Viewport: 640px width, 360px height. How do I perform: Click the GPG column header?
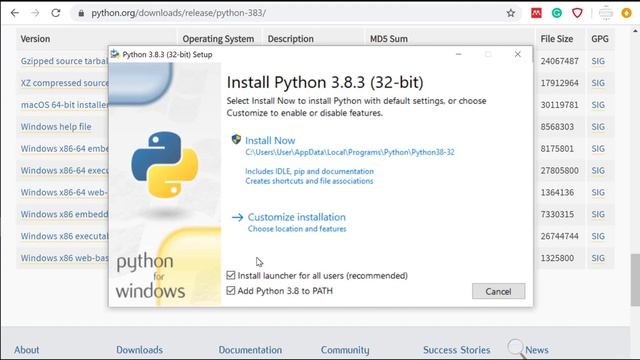click(x=600, y=39)
